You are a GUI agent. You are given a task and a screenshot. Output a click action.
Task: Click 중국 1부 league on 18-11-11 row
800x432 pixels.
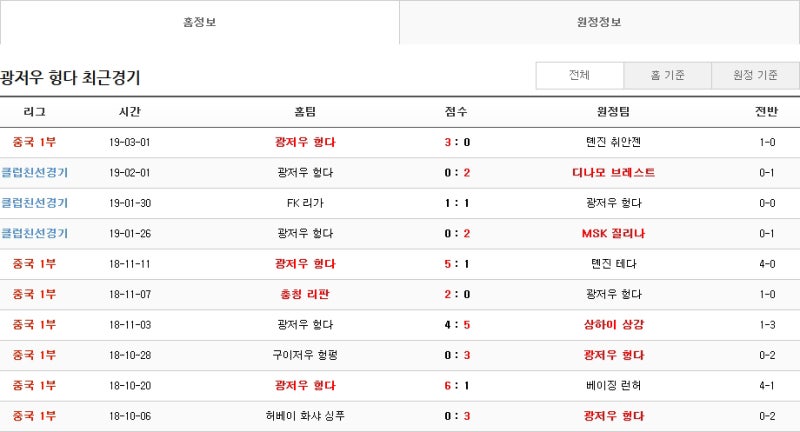click(34, 264)
